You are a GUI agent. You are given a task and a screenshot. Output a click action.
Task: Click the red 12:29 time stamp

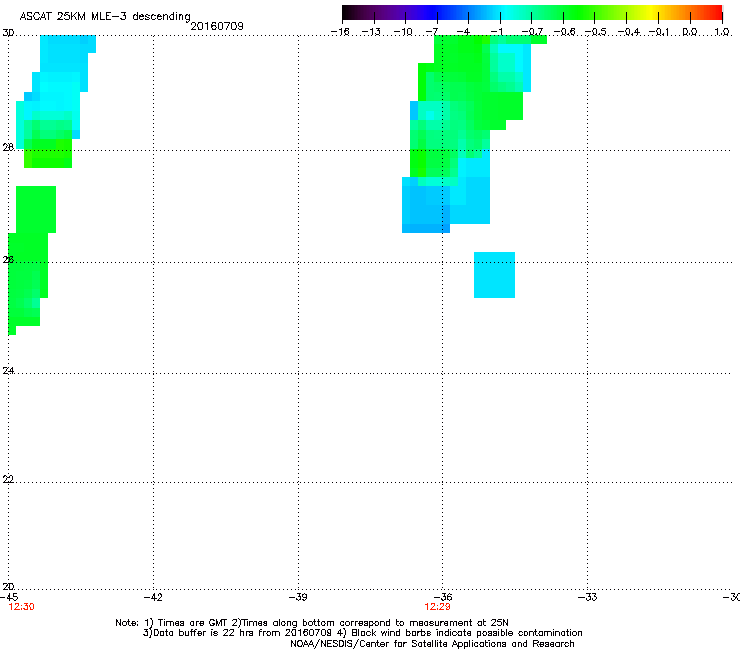tap(437, 607)
